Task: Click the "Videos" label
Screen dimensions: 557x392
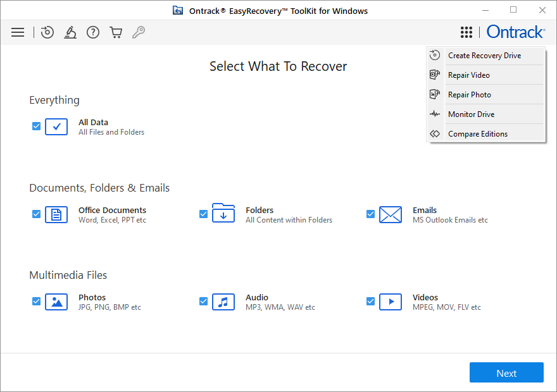Action: [425, 298]
